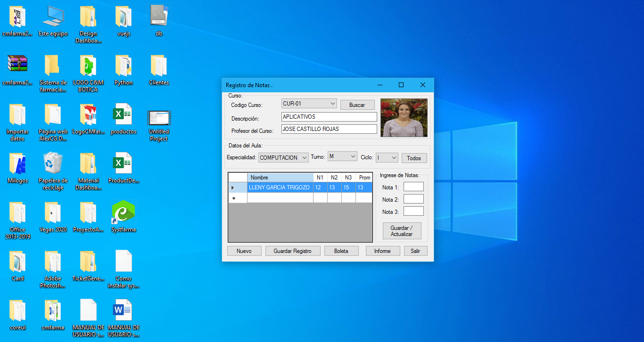Screen dimensions: 644x342
Task: Select the cmfarma WinRAR archive icon
Action: pos(17,65)
